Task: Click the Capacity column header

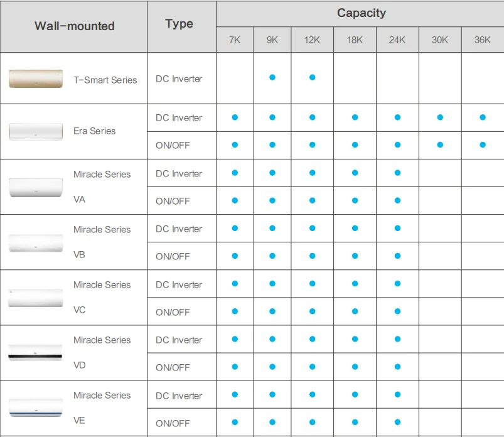Action: click(x=362, y=13)
